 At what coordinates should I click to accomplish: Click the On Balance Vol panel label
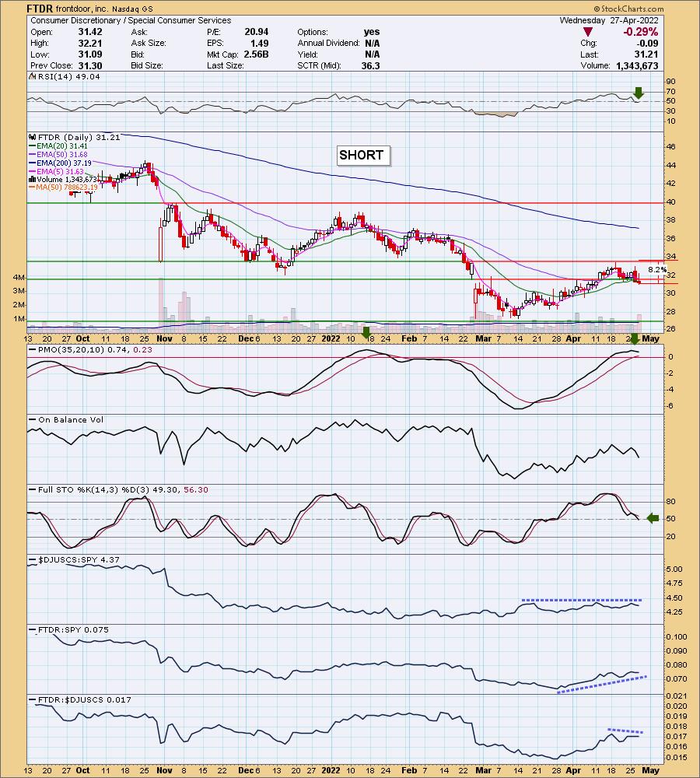71,420
